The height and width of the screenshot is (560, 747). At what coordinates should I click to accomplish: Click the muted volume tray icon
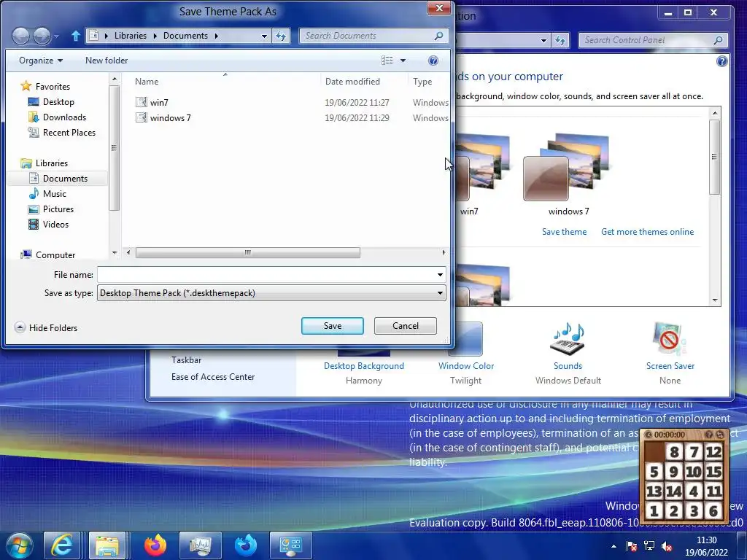click(x=667, y=547)
